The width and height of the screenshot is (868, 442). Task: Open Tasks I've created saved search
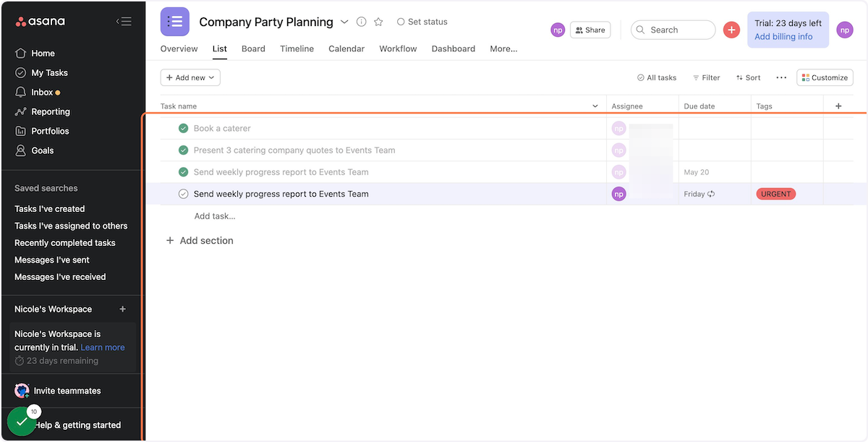coord(50,209)
